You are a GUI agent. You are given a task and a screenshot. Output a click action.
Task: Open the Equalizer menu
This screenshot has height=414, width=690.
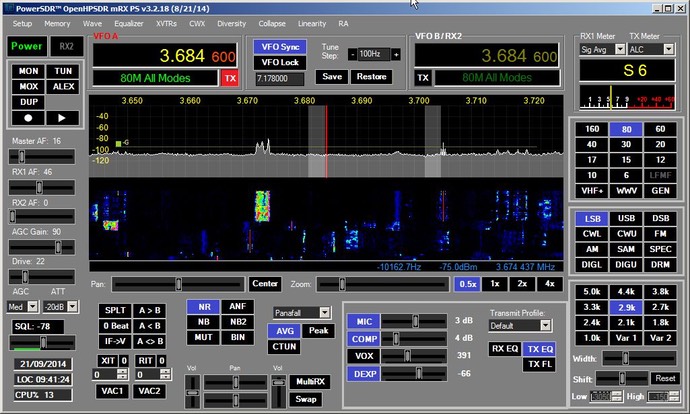[128, 24]
